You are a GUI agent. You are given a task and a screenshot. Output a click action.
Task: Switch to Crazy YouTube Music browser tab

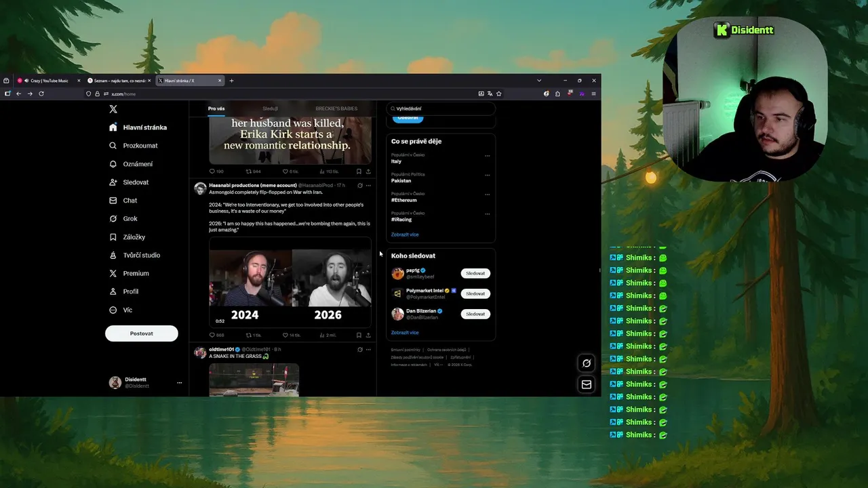(x=49, y=81)
